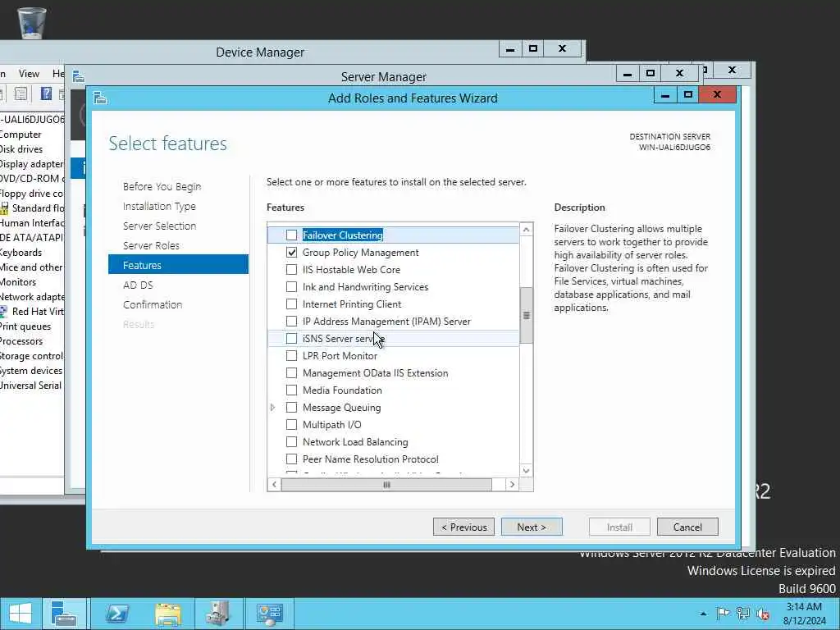This screenshot has height=630, width=840.
Task: Select Processors in Device Manager
Action: (21, 340)
